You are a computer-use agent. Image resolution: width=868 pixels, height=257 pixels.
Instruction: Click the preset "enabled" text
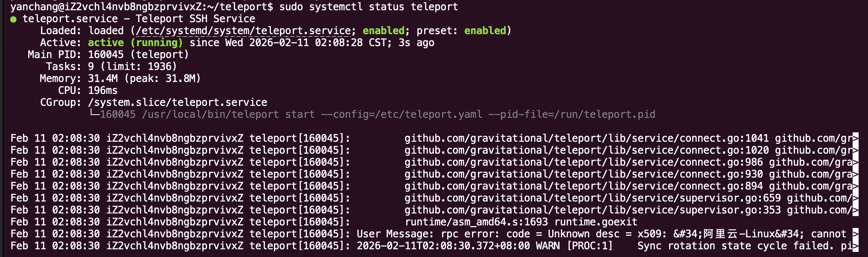(485, 31)
